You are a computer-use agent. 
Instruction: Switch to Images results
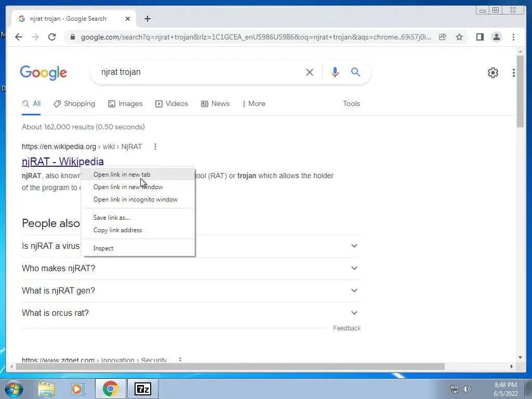(125, 104)
